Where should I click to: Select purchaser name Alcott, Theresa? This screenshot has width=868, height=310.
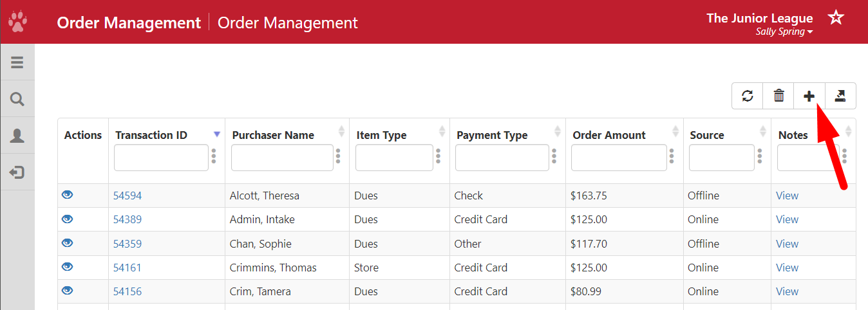click(x=265, y=196)
